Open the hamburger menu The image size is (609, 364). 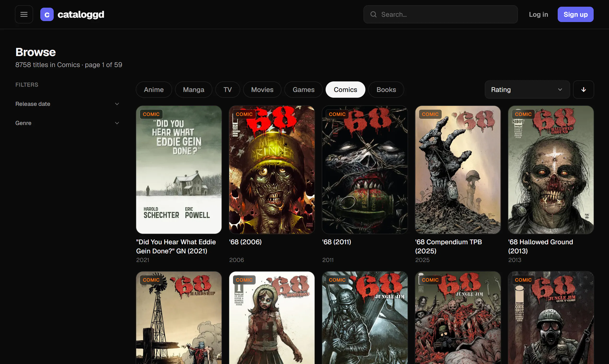[24, 14]
